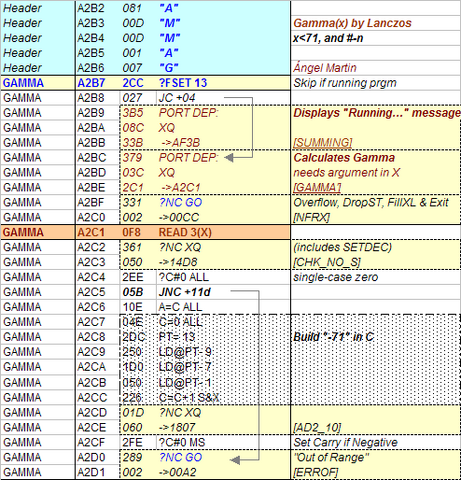Click the 'Skip if running prgm' comment
The image size is (461, 480).
point(345,83)
